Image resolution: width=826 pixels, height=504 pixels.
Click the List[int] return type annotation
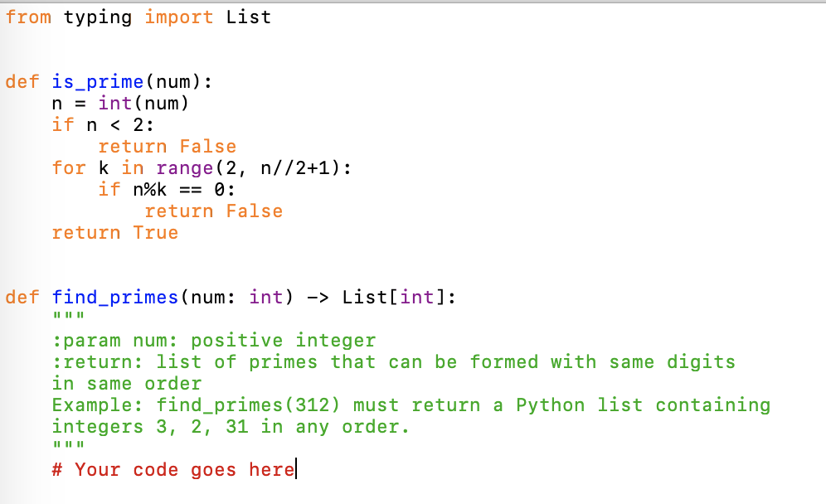coord(398,297)
